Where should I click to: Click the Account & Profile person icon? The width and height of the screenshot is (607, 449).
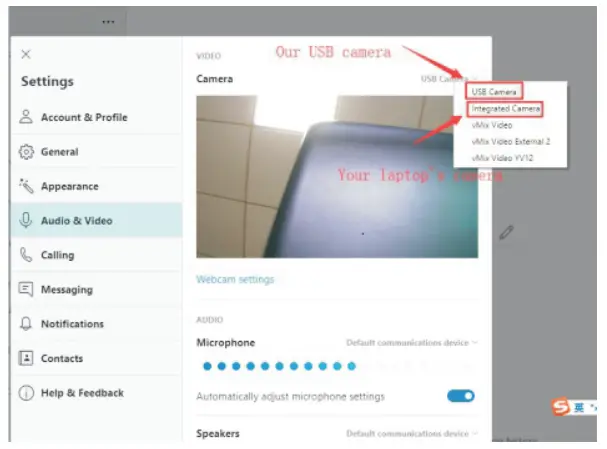26,117
